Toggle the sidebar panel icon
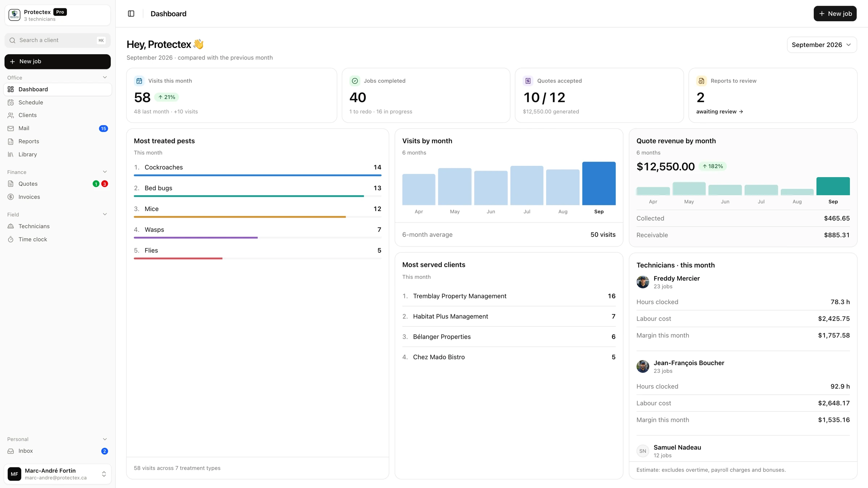This screenshot has width=868, height=488. click(131, 14)
